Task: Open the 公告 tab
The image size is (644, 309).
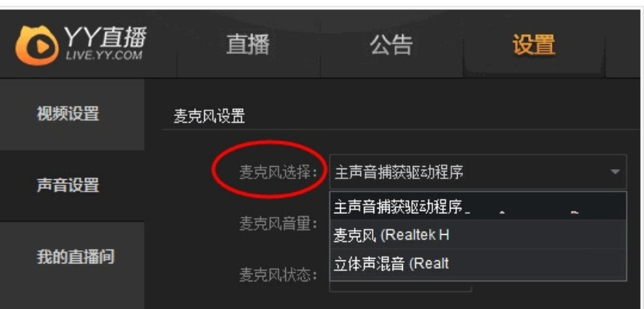Action: tap(391, 44)
